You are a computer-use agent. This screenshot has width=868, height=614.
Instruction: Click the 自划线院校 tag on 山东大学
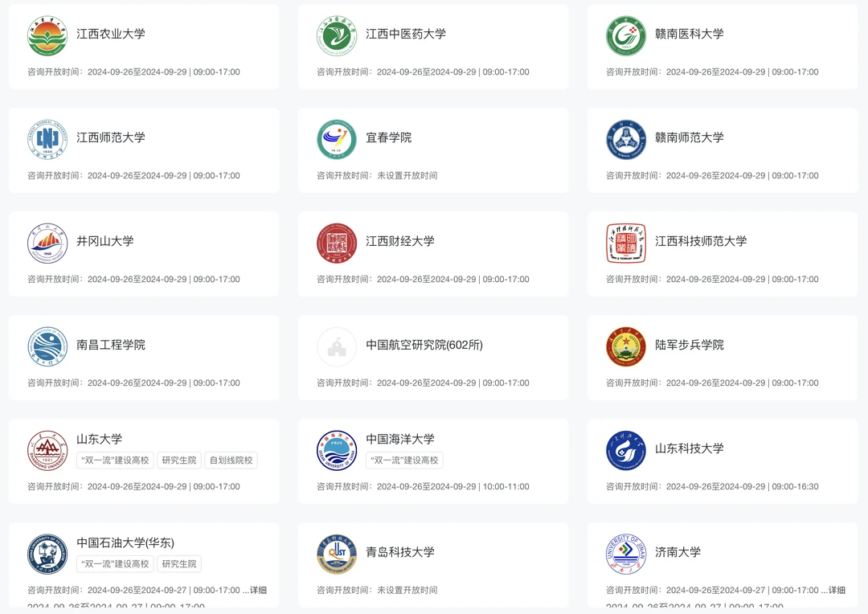231,460
